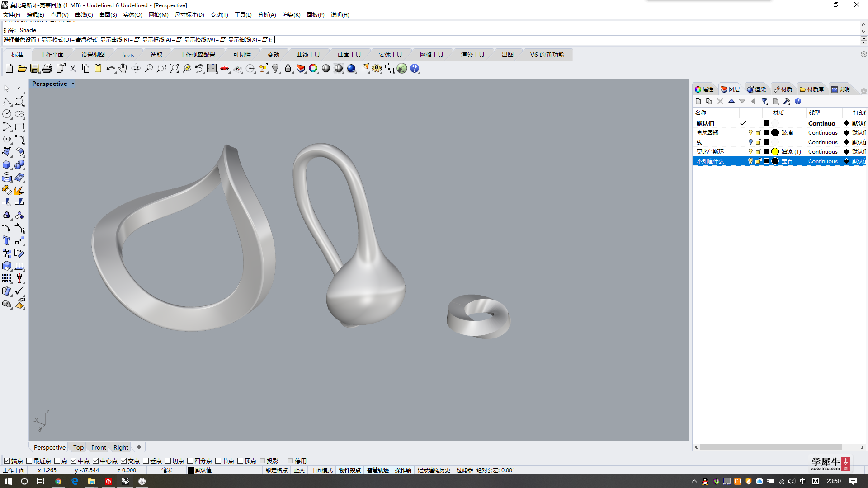The image size is (868, 488).
Task: Toggle the 中心点 osnap checkbox
Action: pyautogui.click(x=96, y=461)
